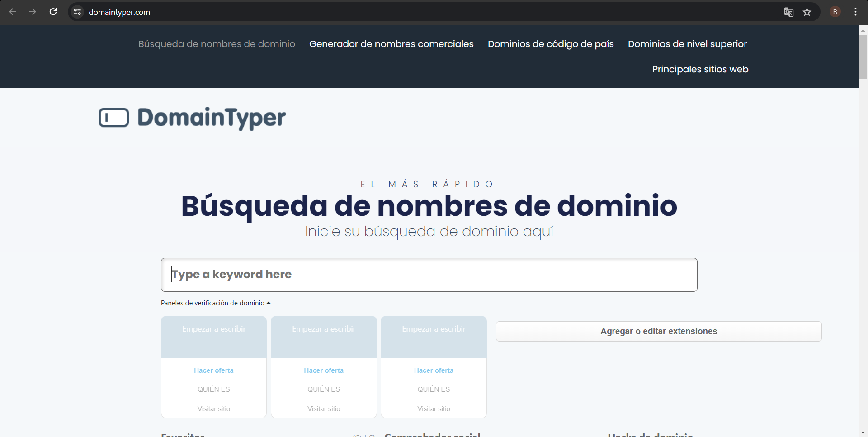
Task: Open Dominios de nivel superior
Action: pos(687,44)
